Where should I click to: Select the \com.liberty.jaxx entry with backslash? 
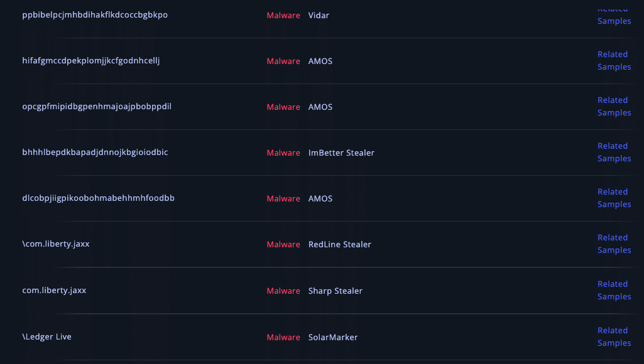(56, 244)
